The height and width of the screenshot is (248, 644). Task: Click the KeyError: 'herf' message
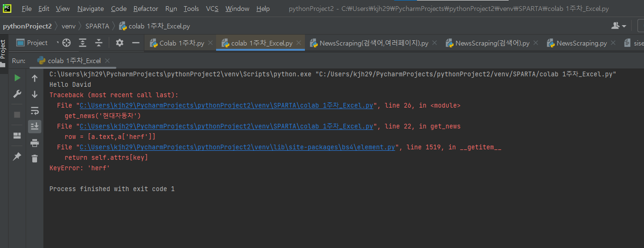coord(80,168)
